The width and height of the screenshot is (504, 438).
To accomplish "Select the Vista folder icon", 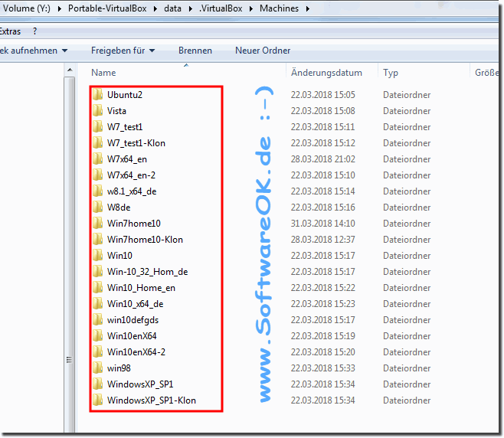I will [x=98, y=111].
